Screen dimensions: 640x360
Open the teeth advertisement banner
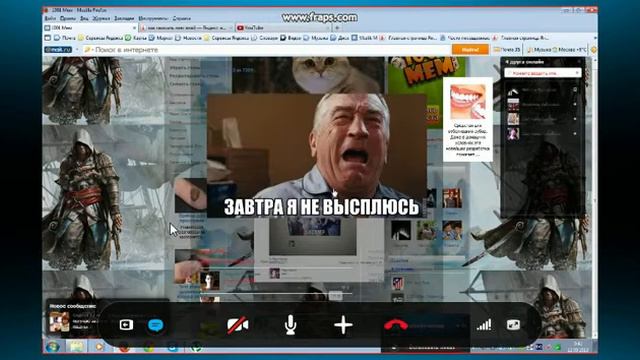(x=468, y=120)
